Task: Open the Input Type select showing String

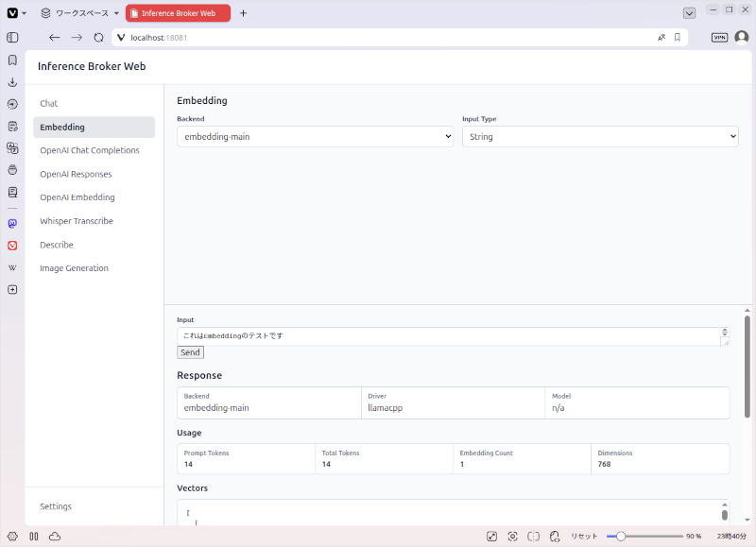Action: (600, 136)
